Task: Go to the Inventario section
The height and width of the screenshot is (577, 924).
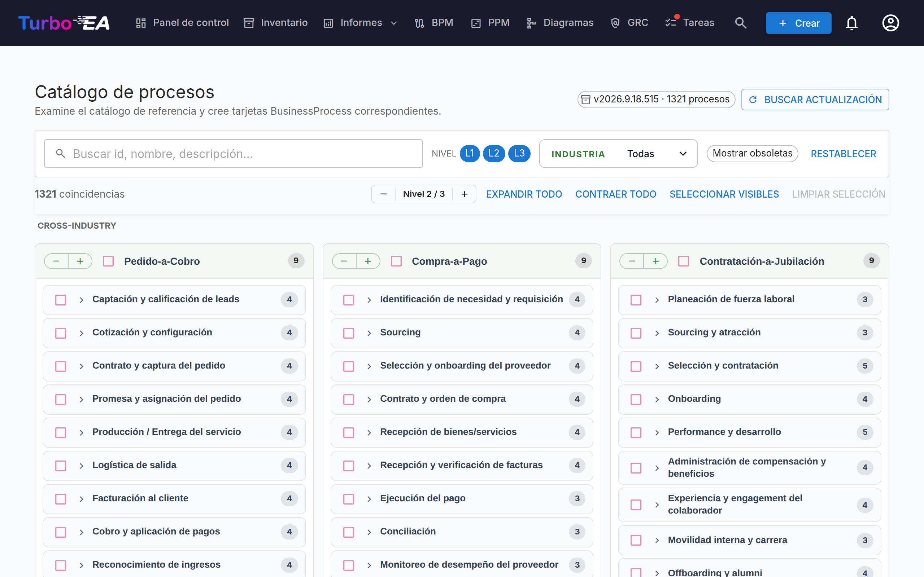Action: click(276, 23)
